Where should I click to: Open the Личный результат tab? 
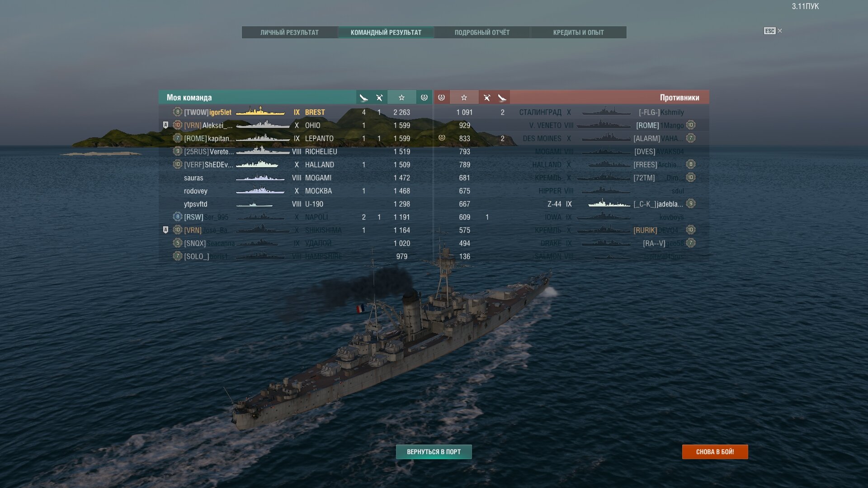289,33
